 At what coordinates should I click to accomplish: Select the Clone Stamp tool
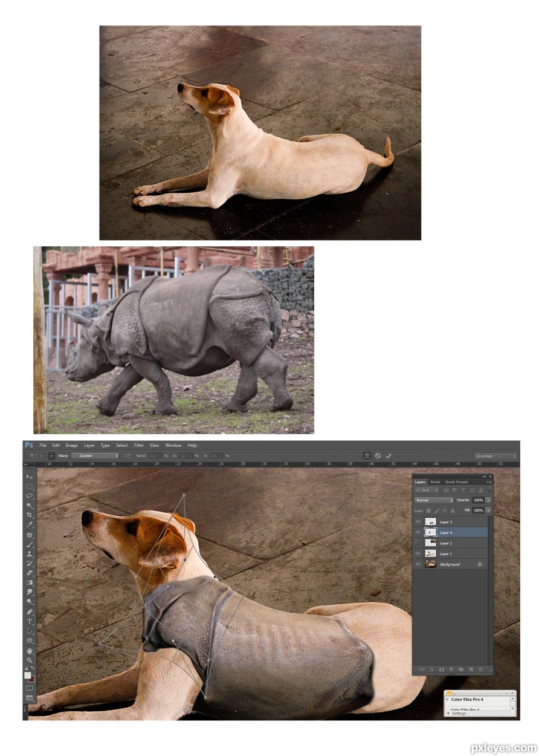(x=30, y=554)
